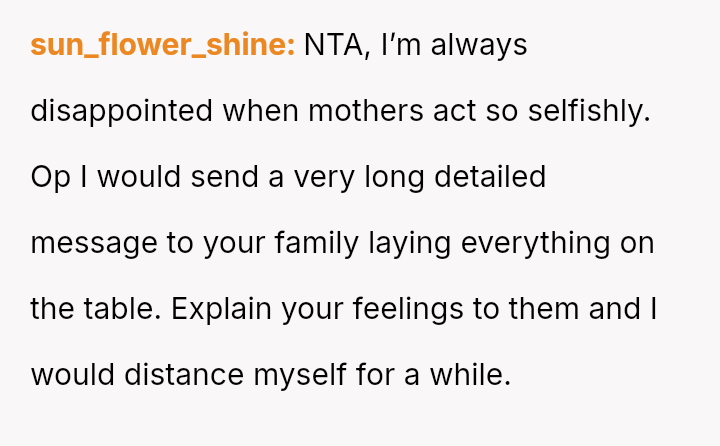Click the word "laying" in the comment

(418, 243)
